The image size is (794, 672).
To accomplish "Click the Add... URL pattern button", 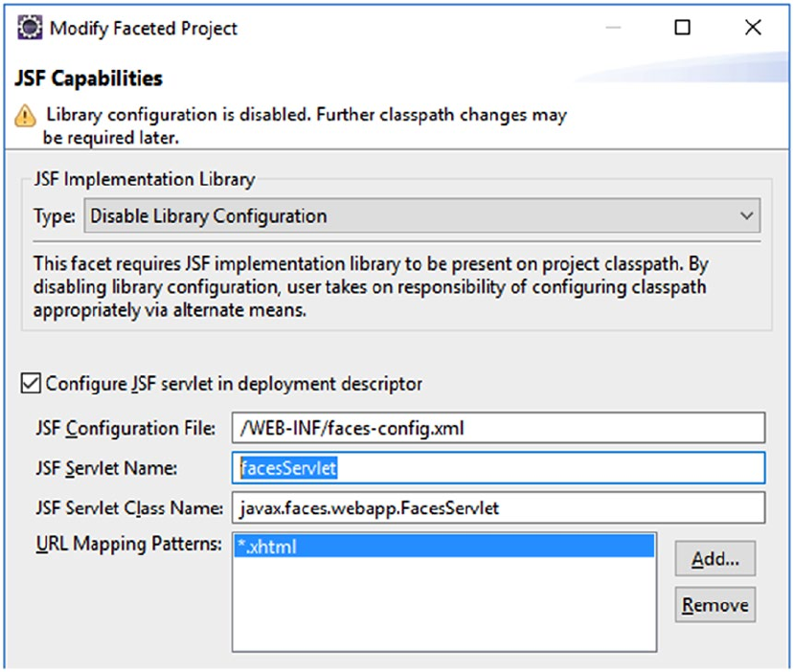I will [x=715, y=559].
